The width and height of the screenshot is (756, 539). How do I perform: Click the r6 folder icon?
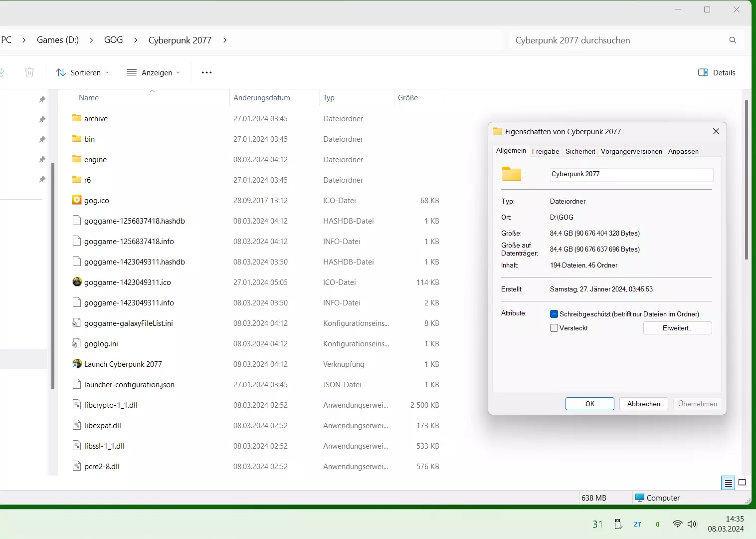pyautogui.click(x=76, y=180)
